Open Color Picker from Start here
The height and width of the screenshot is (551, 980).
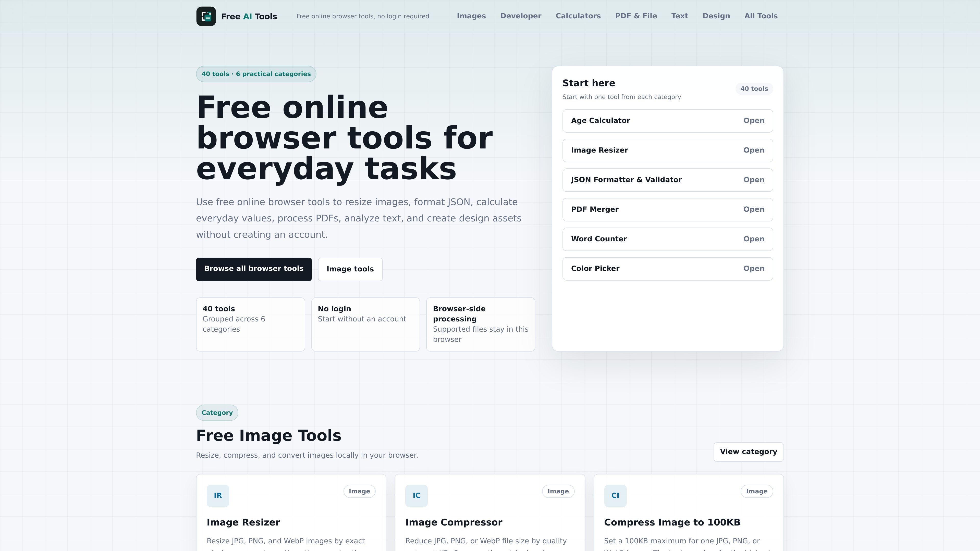pos(668,269)
